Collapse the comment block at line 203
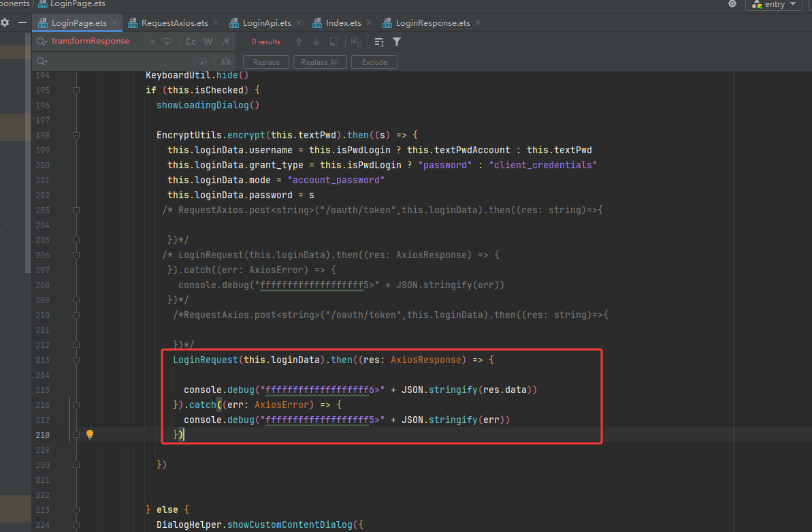The image size is (812, 532). coord(76,210)
